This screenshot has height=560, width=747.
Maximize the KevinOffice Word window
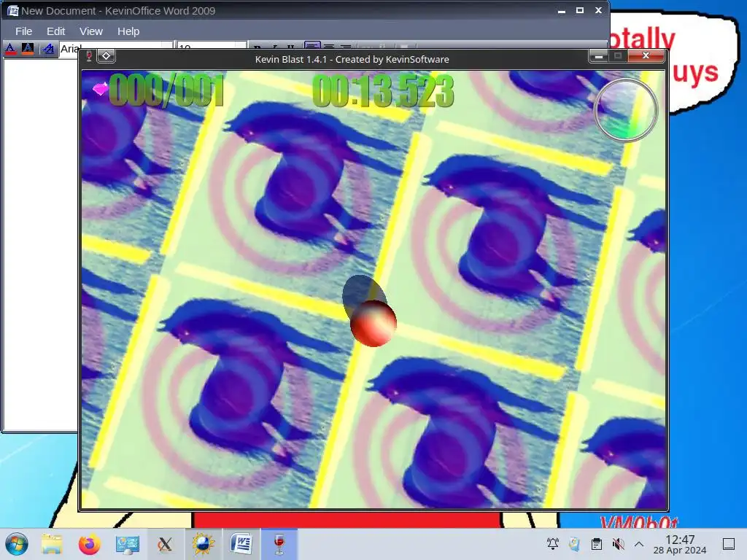coord(580,10)
